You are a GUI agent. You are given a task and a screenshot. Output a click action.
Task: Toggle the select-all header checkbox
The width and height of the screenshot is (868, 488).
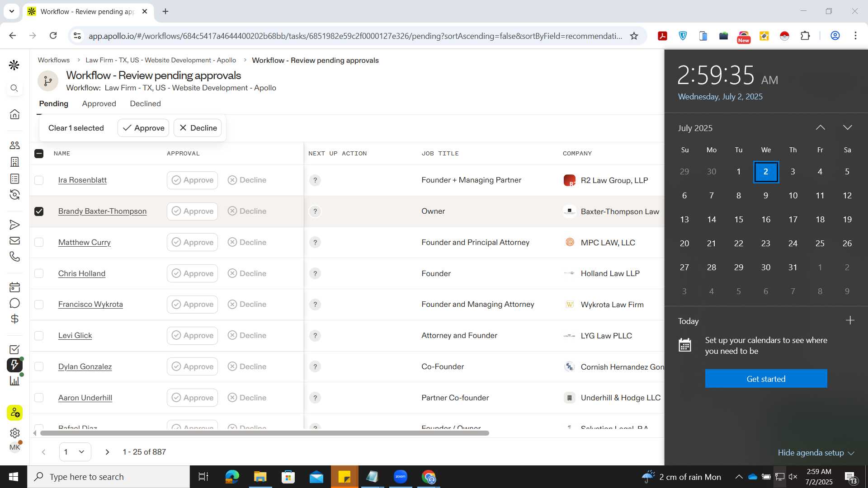(x=39, y=154)
